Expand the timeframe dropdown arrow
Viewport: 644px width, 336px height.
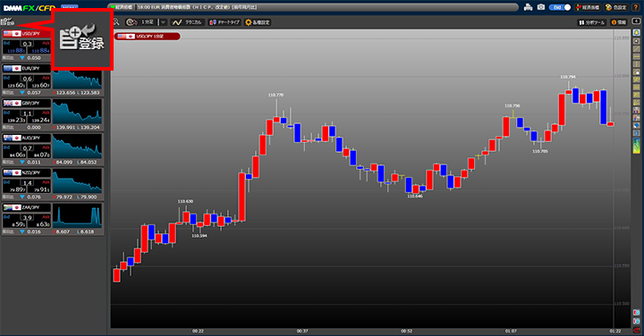click(x=163, y=22)
